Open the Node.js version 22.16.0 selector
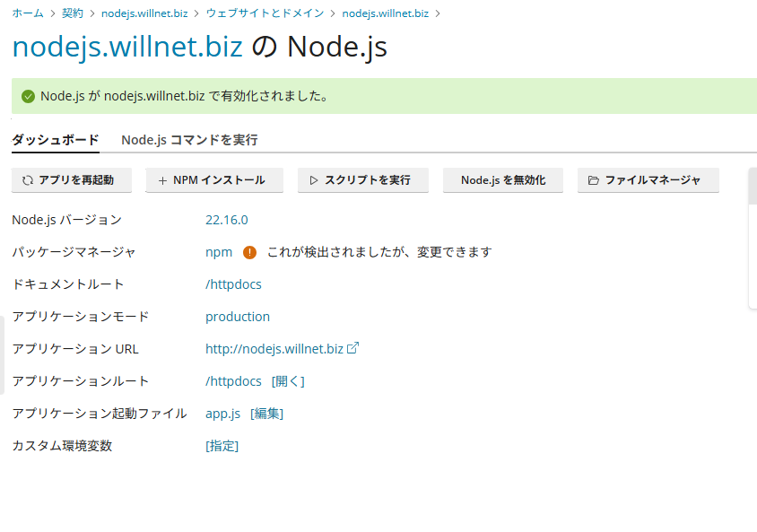 click(226, 220)
